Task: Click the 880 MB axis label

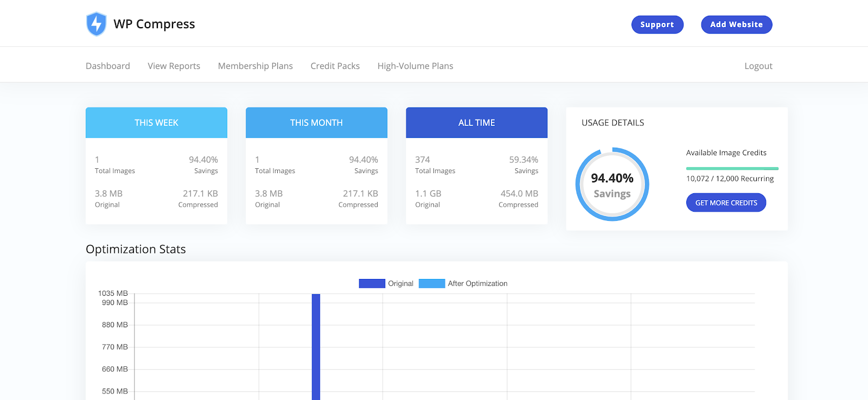Action: click(115, 325)
